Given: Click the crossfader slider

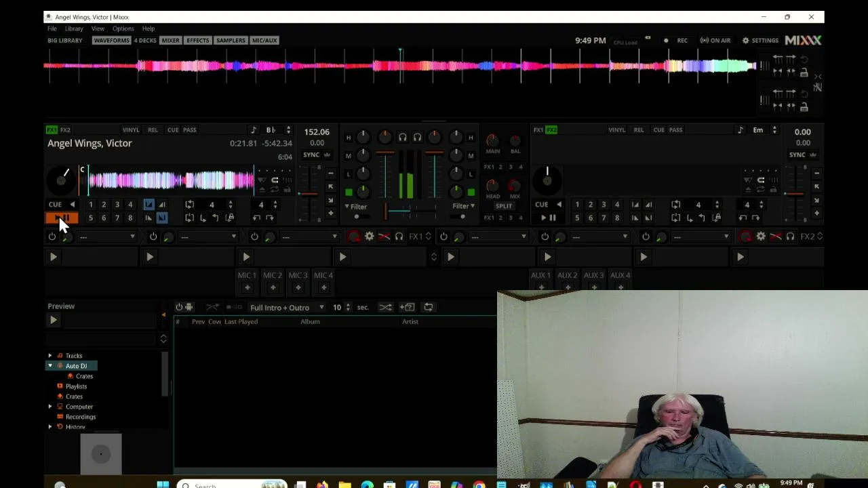Looking at the screenshot, I should point(409,211).
